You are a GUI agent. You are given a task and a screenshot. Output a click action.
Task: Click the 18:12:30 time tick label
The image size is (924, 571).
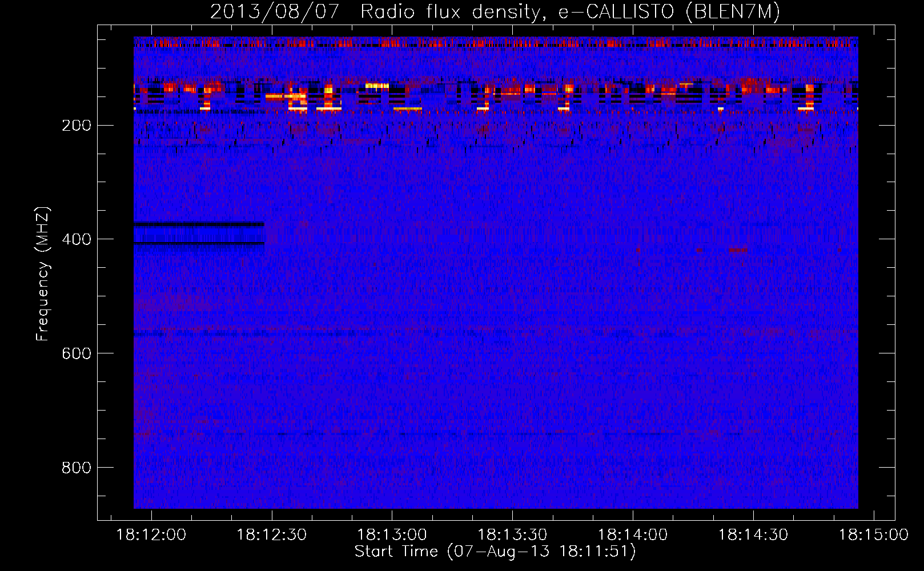coord(272,535)
